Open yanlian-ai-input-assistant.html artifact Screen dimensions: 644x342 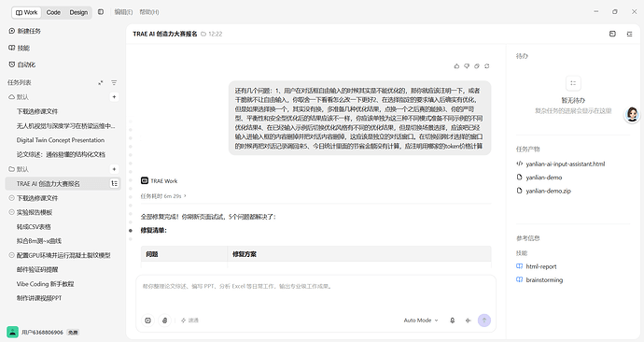pyautogui.click(x=561, y=164)
